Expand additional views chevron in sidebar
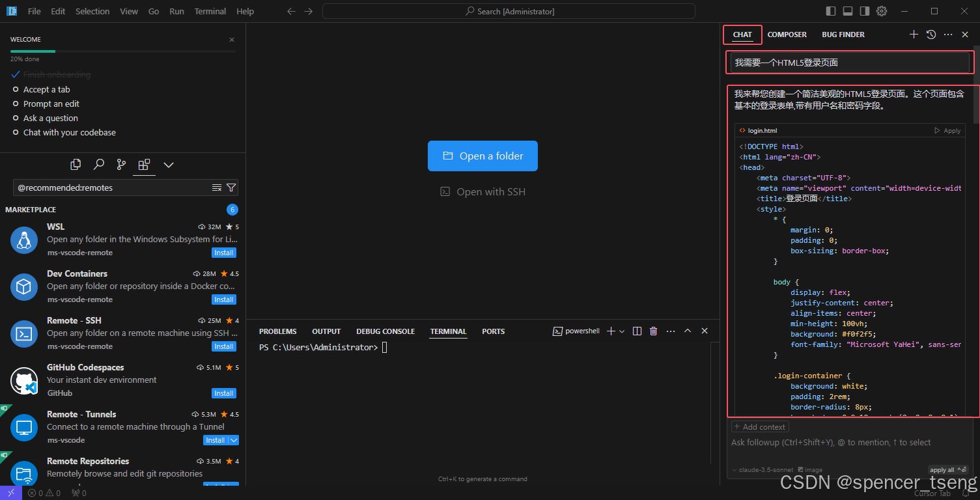This screenshot has height=500, width=980. pyautogui.click(x=169, y=165)
